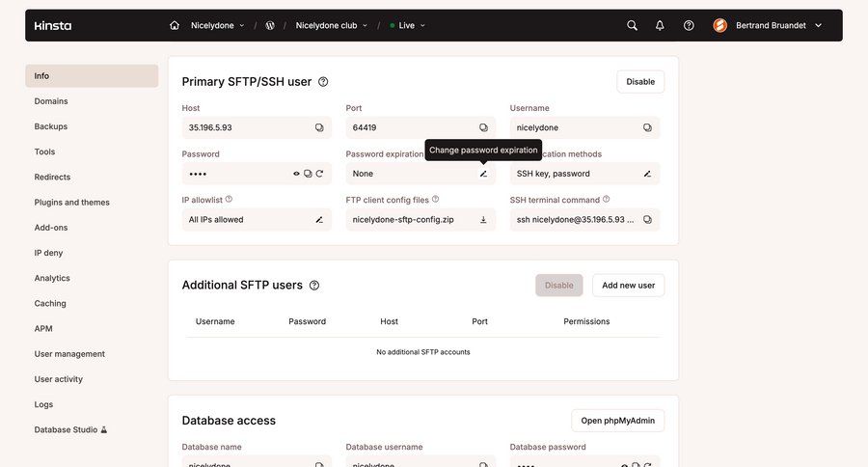Click Open phpMyAdmin button
Viewport: 868px width, 467px height.
[618, 421]
